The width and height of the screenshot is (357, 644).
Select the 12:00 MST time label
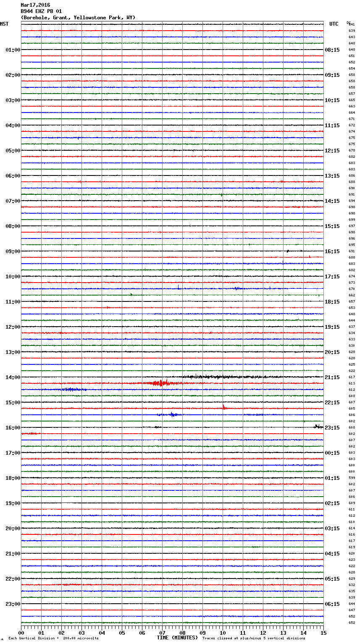pos(13,327)
